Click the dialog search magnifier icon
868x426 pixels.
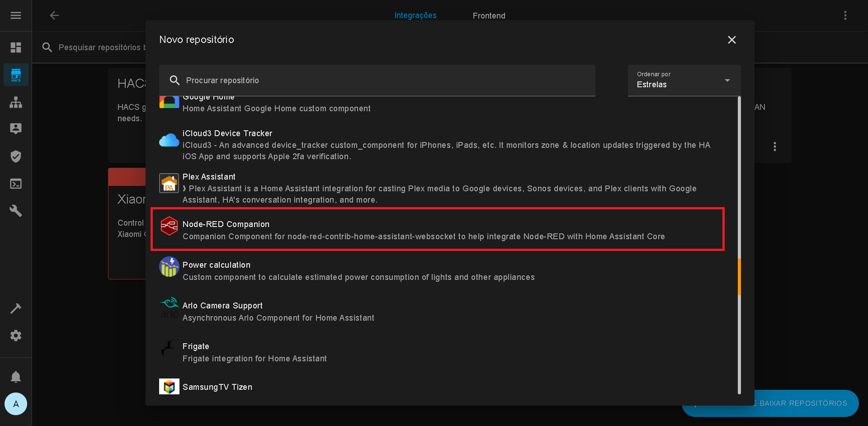(175, 80)
